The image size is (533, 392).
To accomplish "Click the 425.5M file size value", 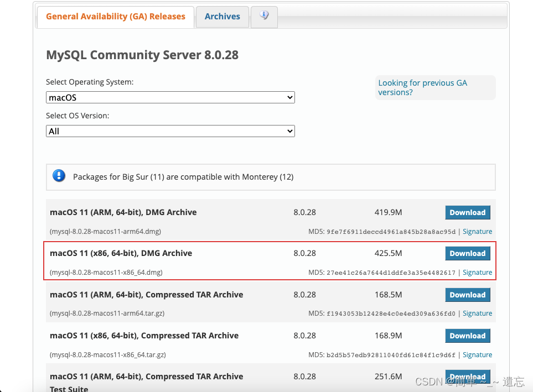I will point(388,253).
